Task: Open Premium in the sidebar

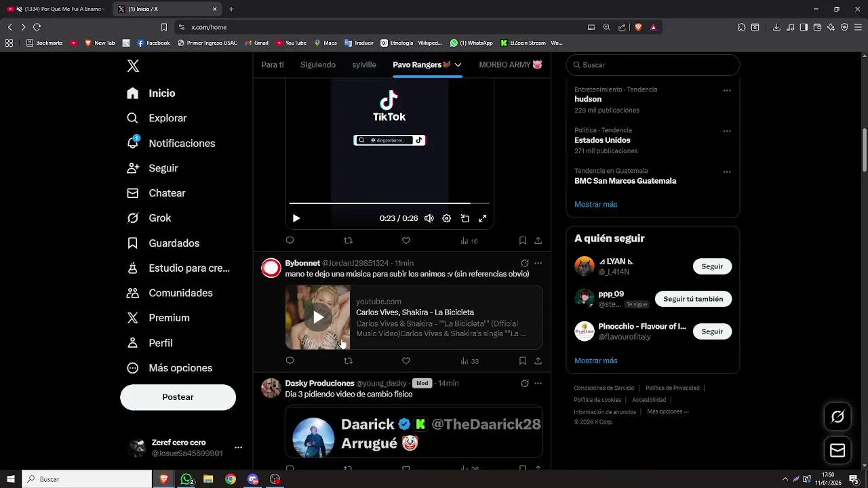Action: 158,318
